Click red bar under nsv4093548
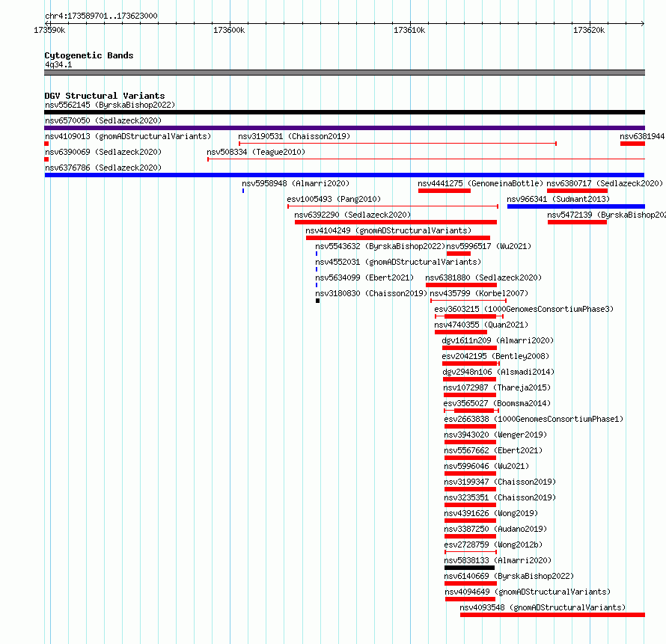 (x=552, y=615)
